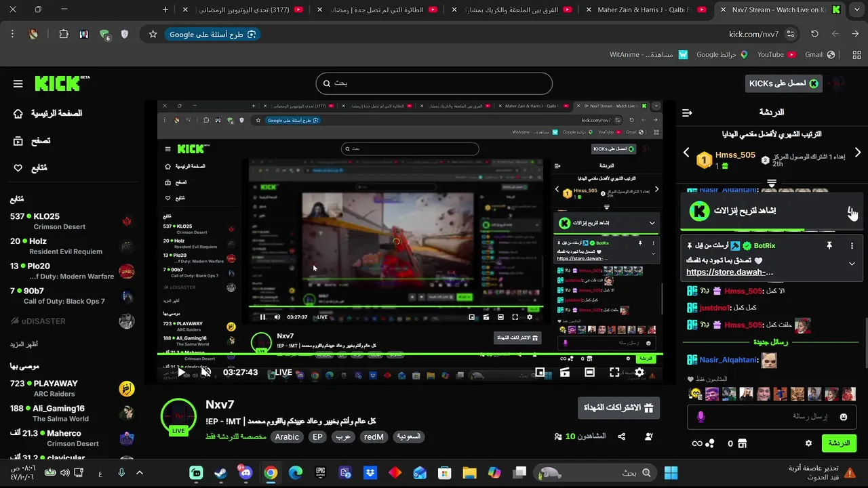Image resolution: width=868 pixels, height=488 pixels.
Task: Click justdno1 username in chat
Action: tap(715, 308)
